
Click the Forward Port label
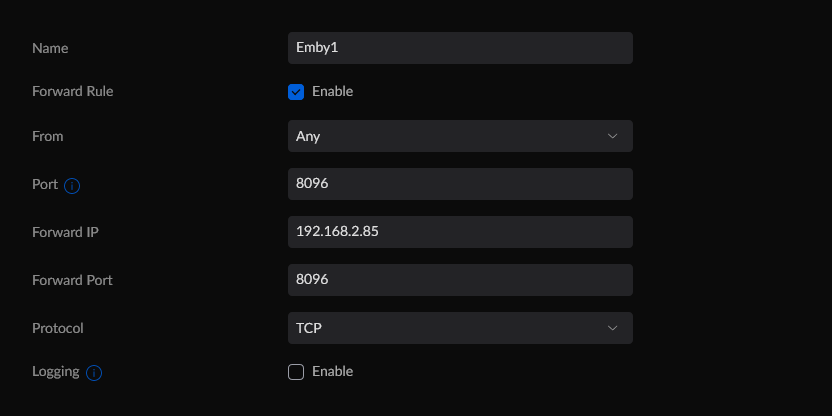(72, 280)
